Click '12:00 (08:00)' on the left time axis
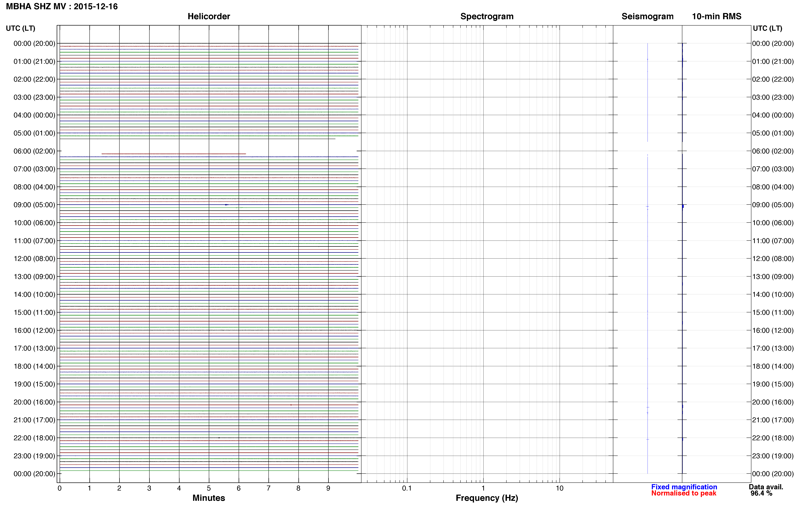812x508 pixels. coord(34,259)
